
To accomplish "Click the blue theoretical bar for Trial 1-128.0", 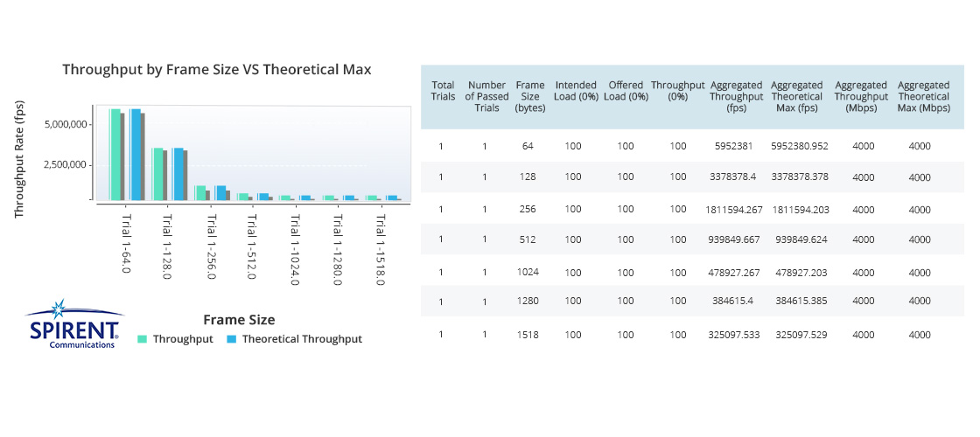I will [178, 174].
